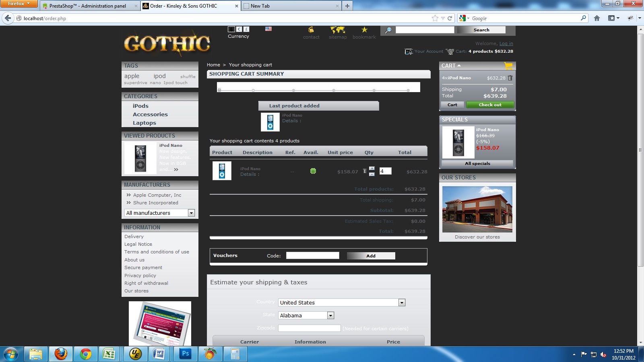Viewport: 644px width, 362px height.
Task: Click the All specials button
Action: point(477,163)
